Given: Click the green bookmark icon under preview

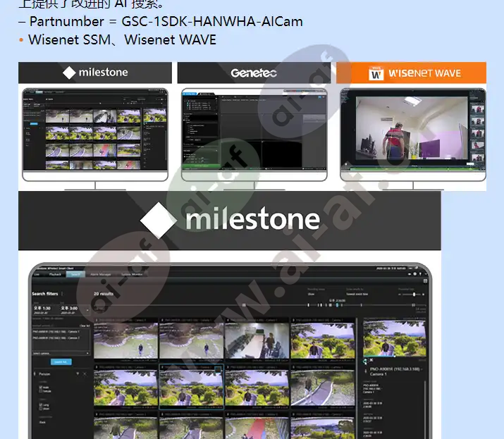Looking at the screenshot, I should tap(365, 361).
